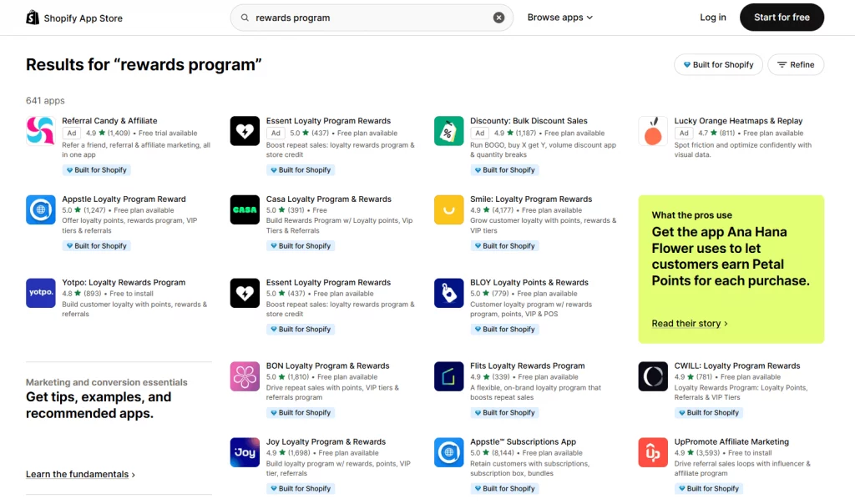The image size is (855, 504).
Task: Open Discounty percent tag app icon
Action: 448,131
